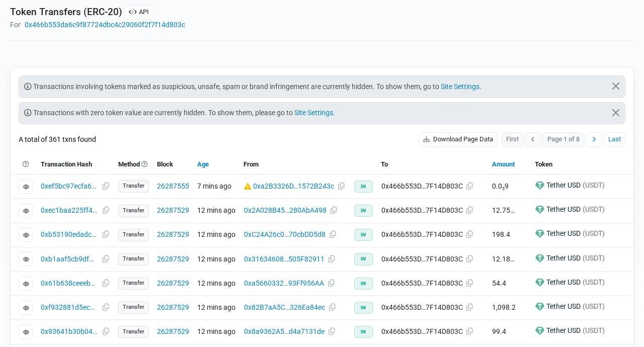Open from address 0x8a9362A5…d4a7131de
Image resolution: width=644 pixels, height=347 pixels.
pyautogui.click(x=284, y=331)
